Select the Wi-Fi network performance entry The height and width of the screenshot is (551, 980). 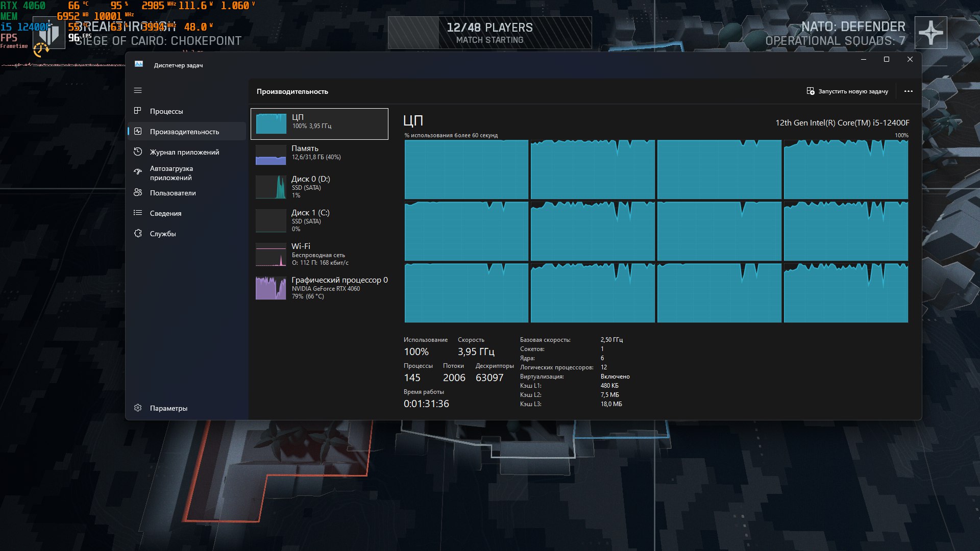320,254
